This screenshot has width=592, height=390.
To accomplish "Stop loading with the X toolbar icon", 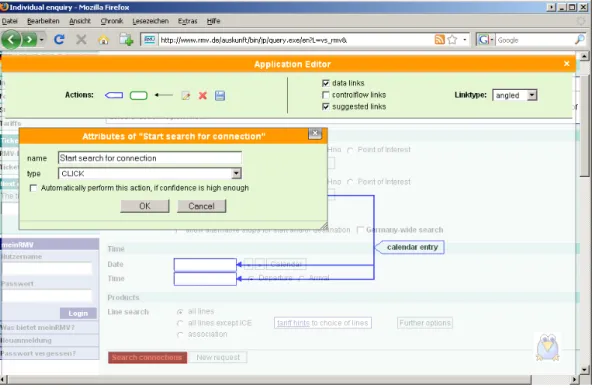I will point(81,39).
